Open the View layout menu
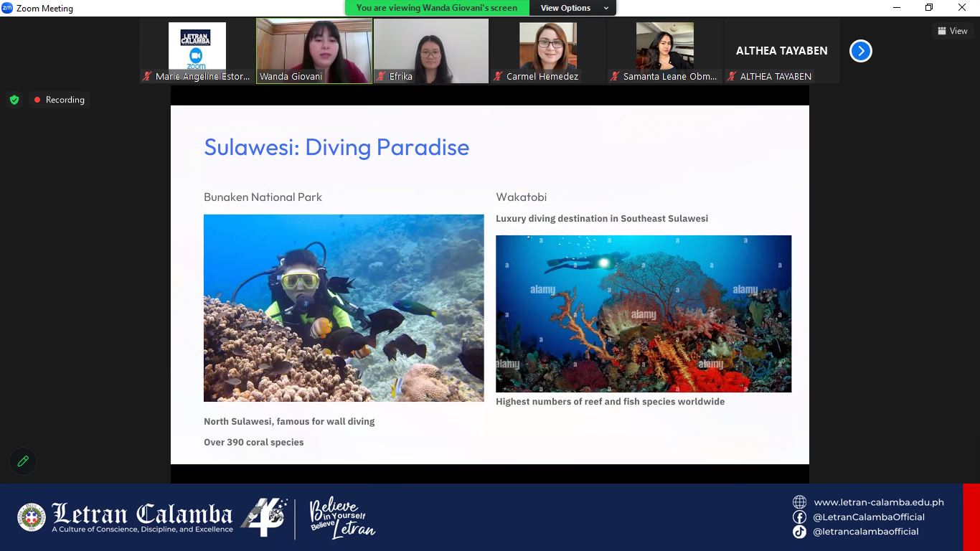The width and height of the screenshot is (980, 551). coord(952,31)
